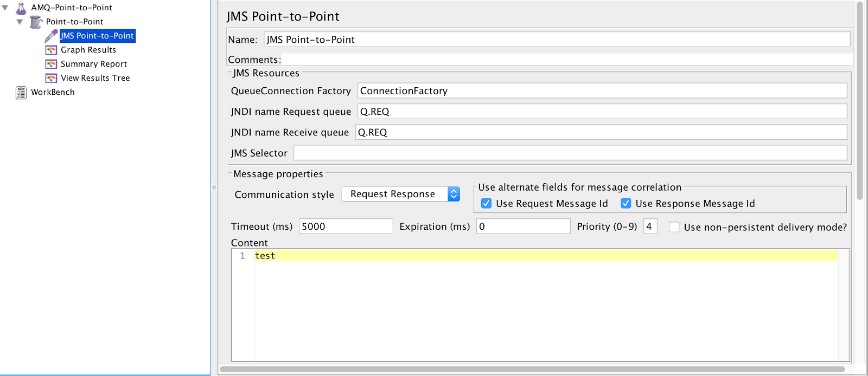The image size is (868, 376).
Task: Select View Results Tree in the tree
Action: click(95, 78)
